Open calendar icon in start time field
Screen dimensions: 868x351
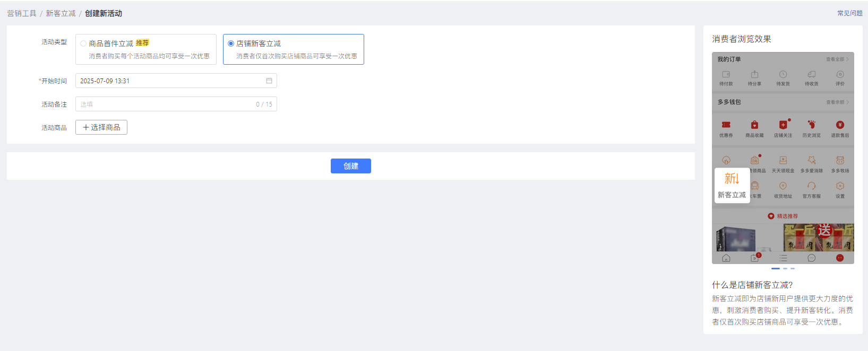269,81
